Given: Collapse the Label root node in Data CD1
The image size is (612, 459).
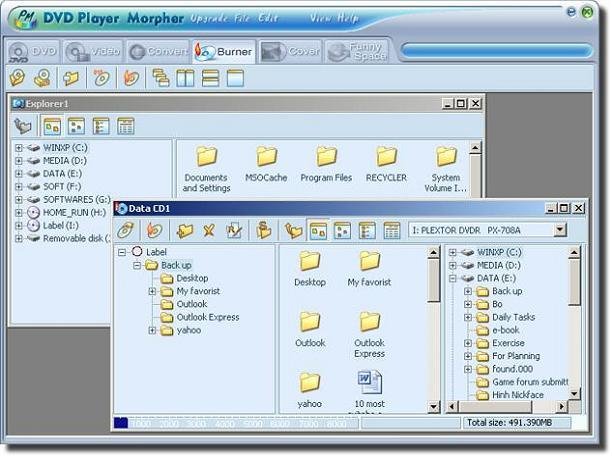Looking at the screenshot, I should click(122, 252).
